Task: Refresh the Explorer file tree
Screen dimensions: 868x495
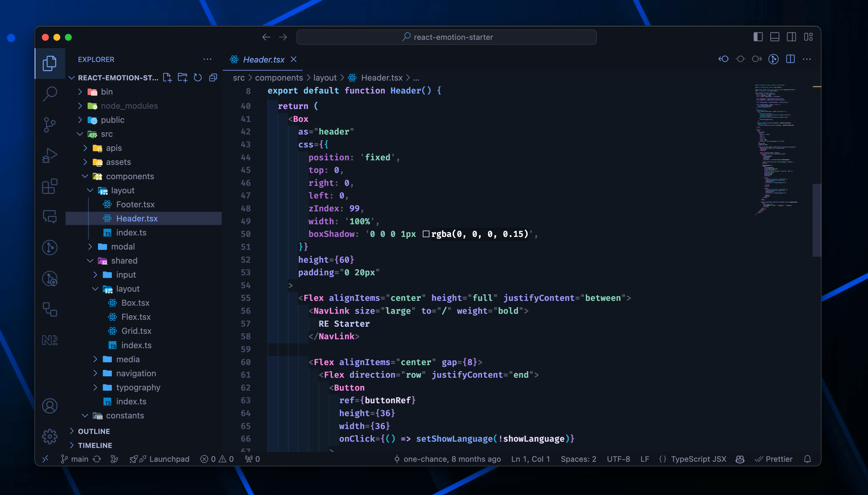Action: point(198,77)
